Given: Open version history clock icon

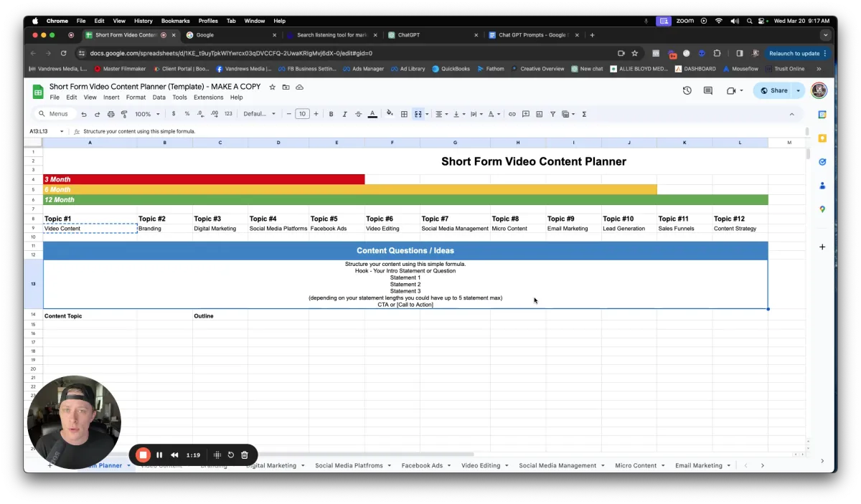Looking at the screenshot, I should coord(687,90).
